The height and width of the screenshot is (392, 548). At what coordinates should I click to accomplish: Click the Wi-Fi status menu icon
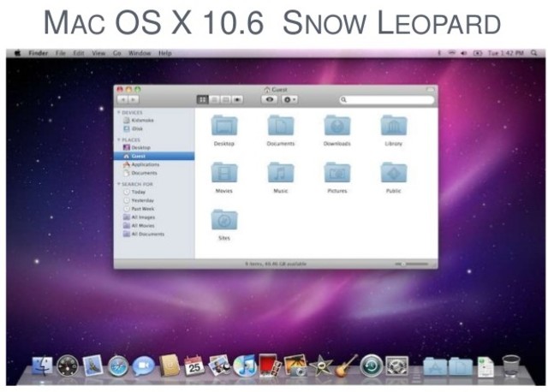click(452, 53)
